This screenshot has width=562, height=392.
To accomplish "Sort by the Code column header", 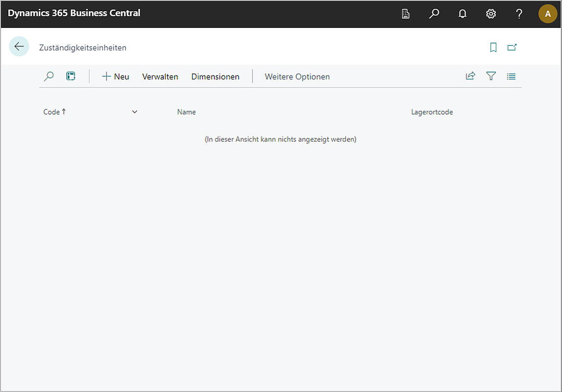I will tap(54, 112).
